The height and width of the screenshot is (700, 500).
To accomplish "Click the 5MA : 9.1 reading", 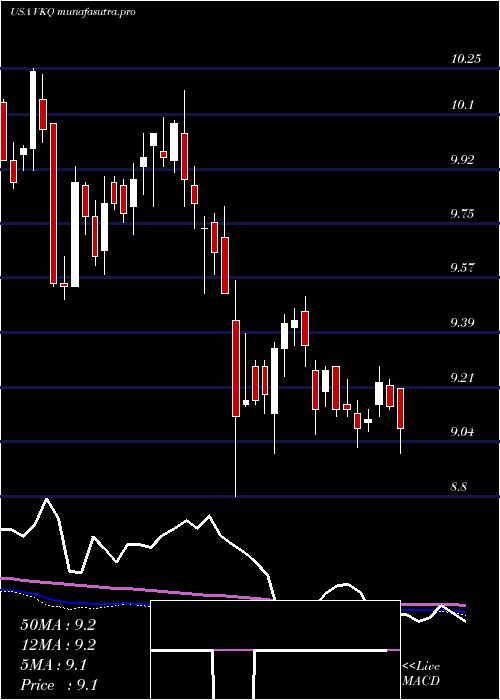I will (54, 665).
